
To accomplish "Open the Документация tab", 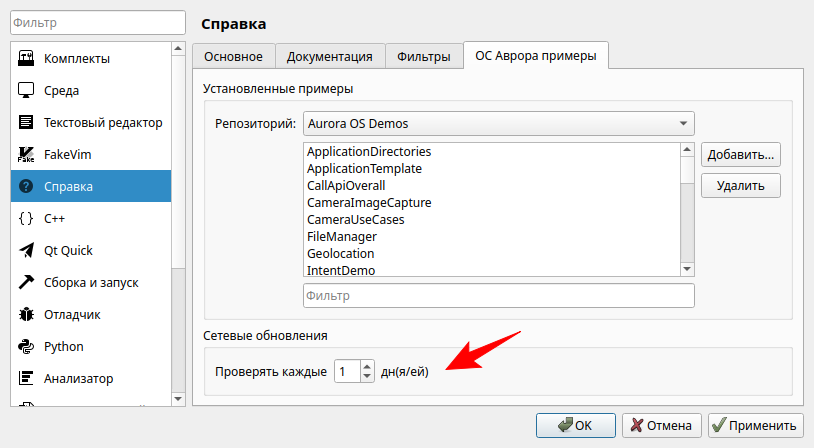I will (329, 57).
